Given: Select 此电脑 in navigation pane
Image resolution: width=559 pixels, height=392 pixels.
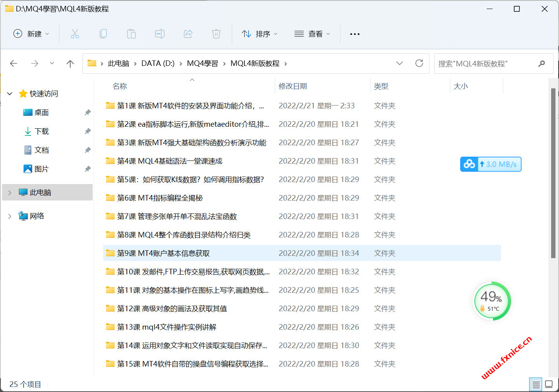Looking at the screenshot, I should tap(47, 192).
